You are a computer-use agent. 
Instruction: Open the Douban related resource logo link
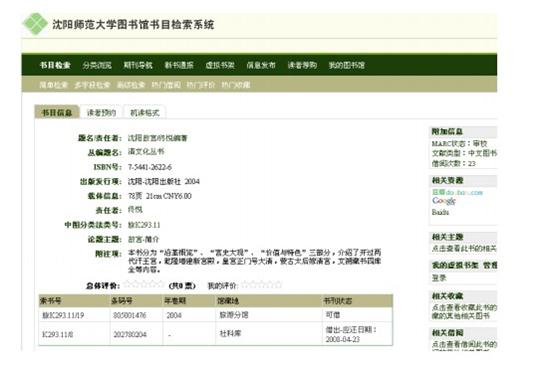pyautogui.click(x=457, y=192)
